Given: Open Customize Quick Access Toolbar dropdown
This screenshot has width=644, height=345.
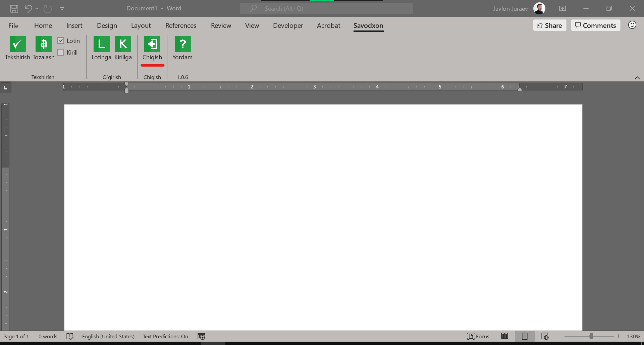Looking at the screenshot, I should click(62, 9).
